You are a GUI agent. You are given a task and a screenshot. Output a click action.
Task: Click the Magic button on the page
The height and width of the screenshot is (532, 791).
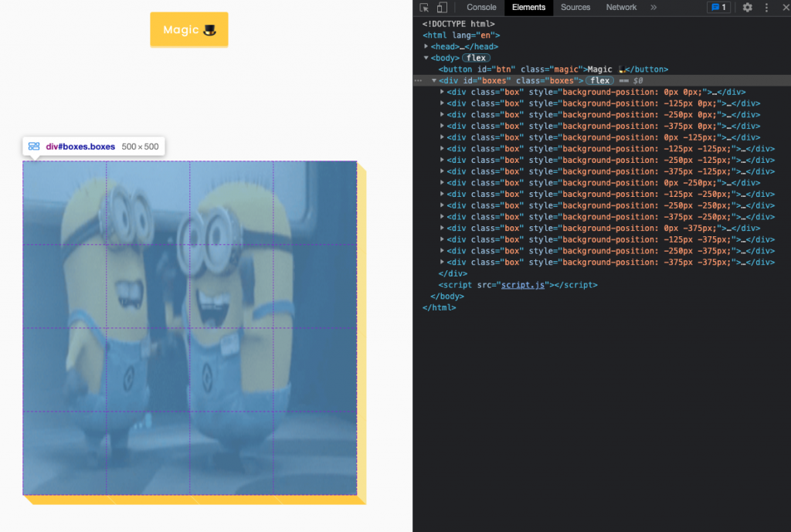189,30
